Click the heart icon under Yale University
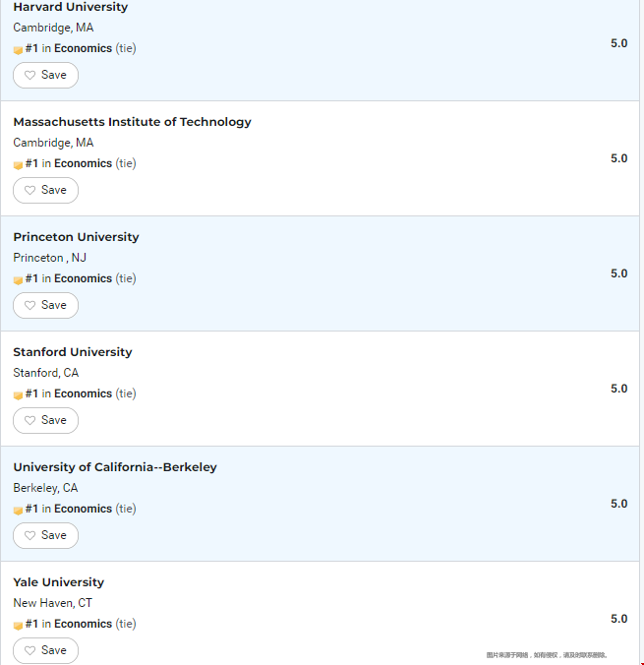Image resolution: width=644 pixels, height=665 pixels. click(29, 650)
